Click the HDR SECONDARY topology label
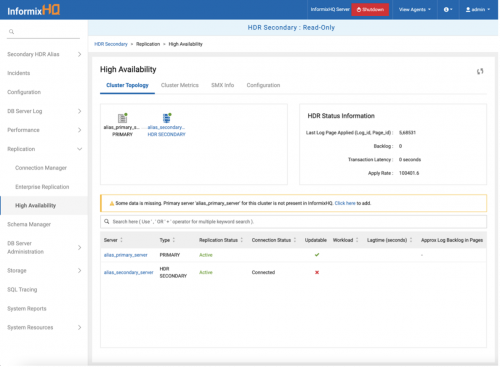 click(x=167, y=134)
